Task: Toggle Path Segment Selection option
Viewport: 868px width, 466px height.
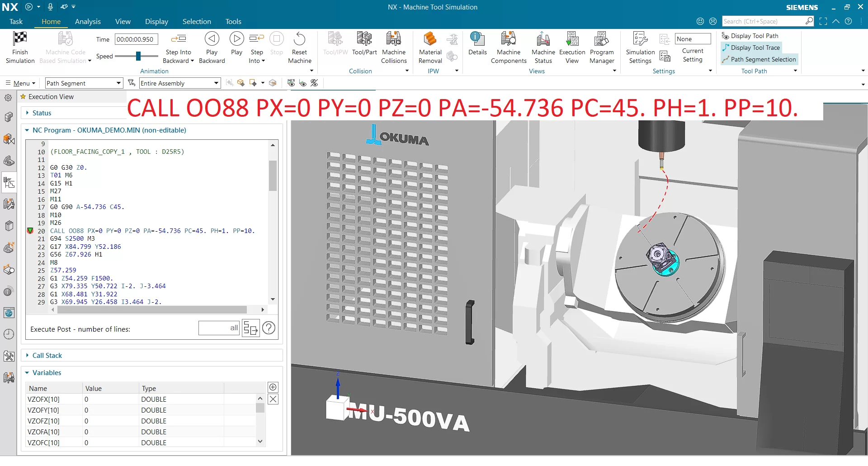Action: point(759,59)
